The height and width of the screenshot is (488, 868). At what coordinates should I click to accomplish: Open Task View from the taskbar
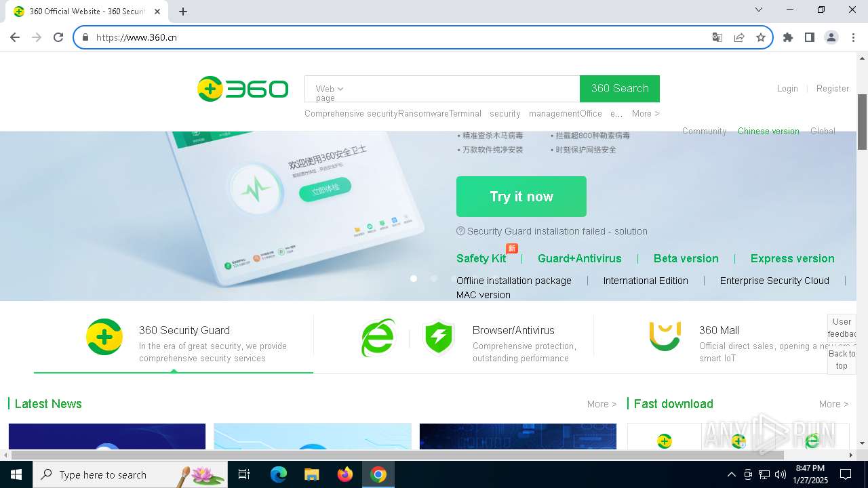244,474
